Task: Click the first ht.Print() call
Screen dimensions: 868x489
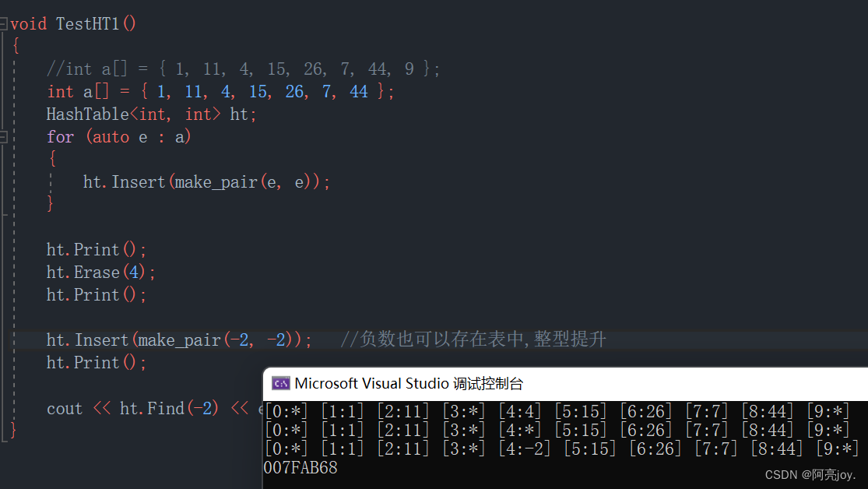Action: tap(95, 249)
